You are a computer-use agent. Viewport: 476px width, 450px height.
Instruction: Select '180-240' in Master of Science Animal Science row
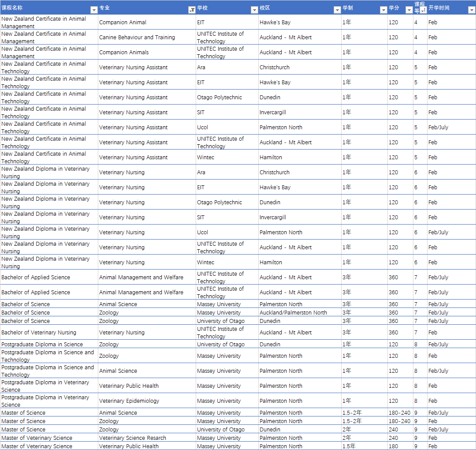[400, 412]
